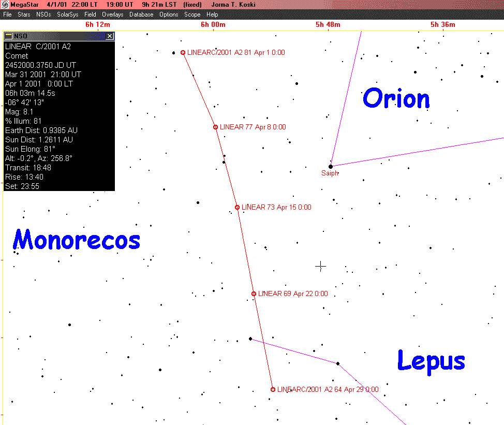Open the File menu
This screenshot has width=504, height=425.
[x=7, y=14]
